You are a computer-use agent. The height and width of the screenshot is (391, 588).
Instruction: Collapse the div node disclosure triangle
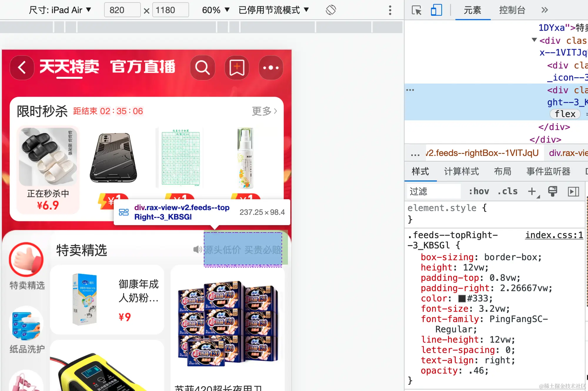(x=534, y=40)
